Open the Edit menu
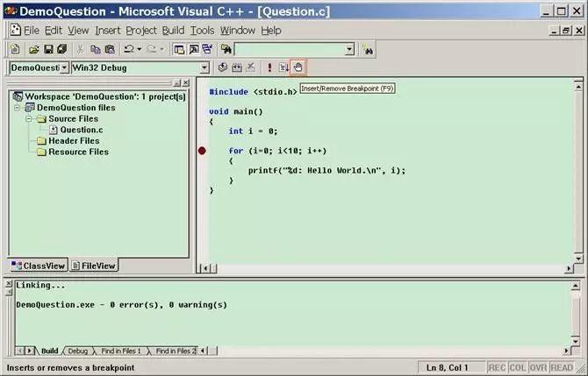 54,31
